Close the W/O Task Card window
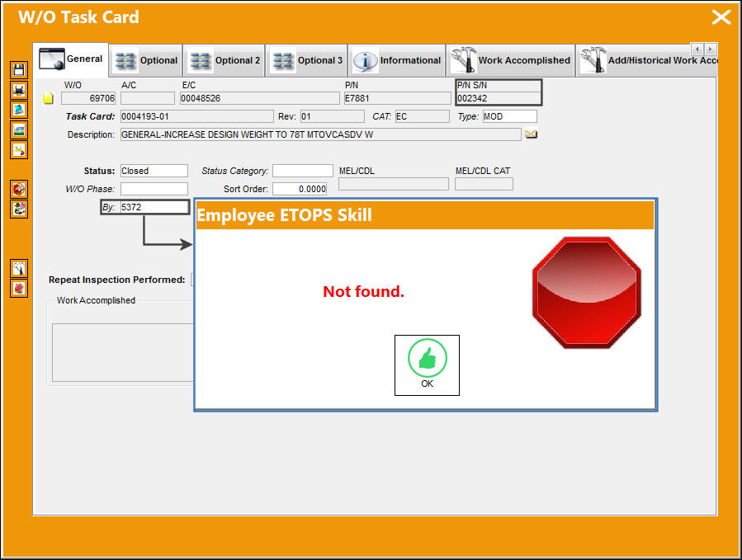742x560 pixels. click(x=721, y=17)
